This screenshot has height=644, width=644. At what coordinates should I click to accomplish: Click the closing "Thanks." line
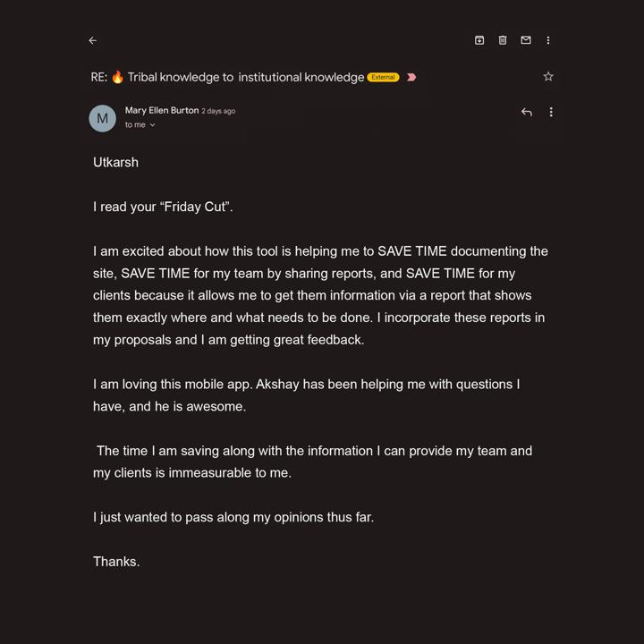coord(116,562)
